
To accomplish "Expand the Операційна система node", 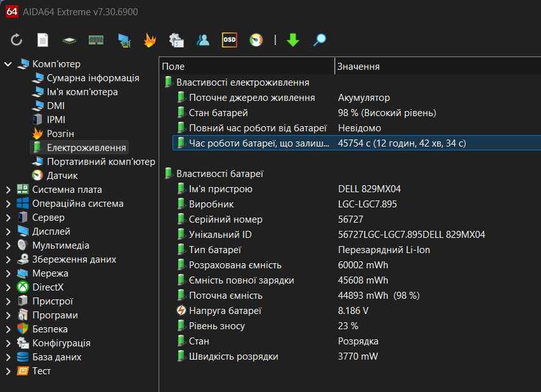I will [8, 204].
